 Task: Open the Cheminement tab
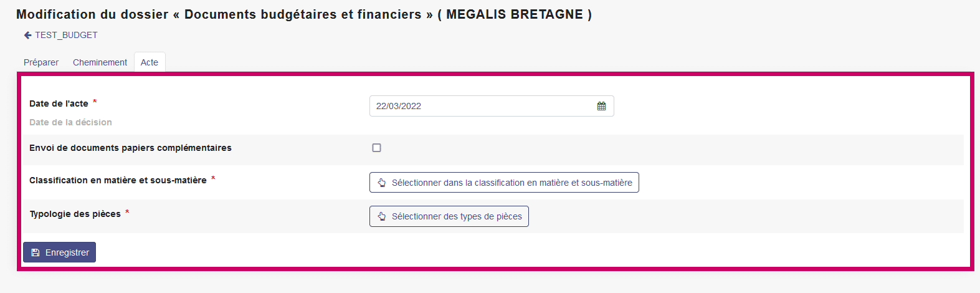[100, 62]
